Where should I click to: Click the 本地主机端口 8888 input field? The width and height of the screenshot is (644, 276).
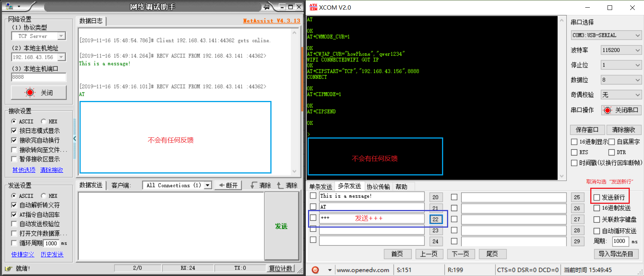[39, 77]
